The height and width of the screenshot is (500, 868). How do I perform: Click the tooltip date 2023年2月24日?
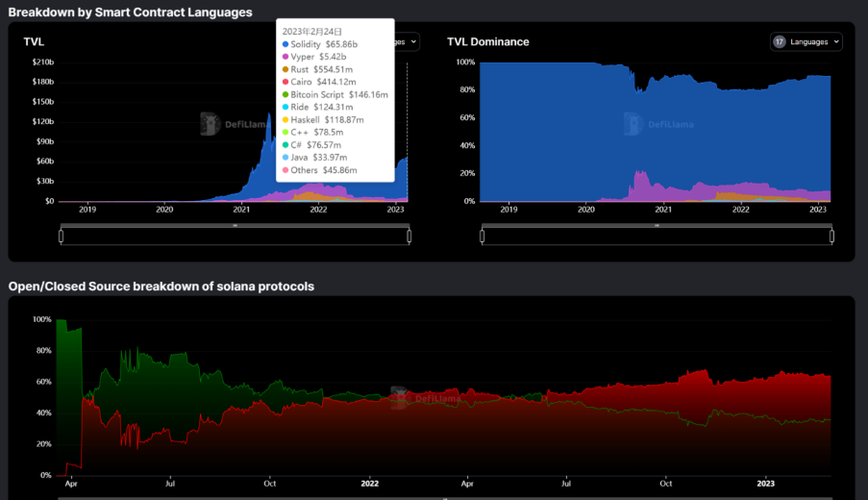(312, 32)
